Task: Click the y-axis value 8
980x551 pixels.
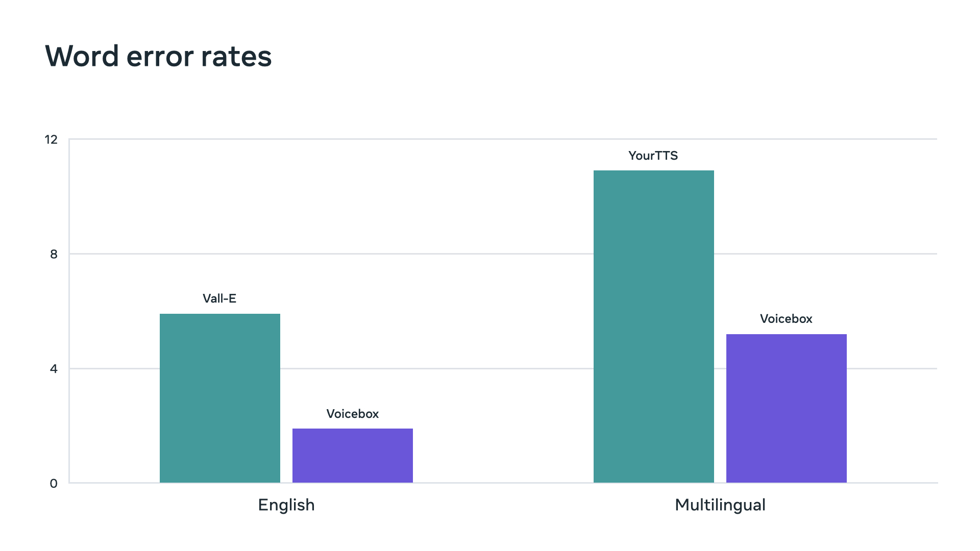Action: tap(54, 254)
